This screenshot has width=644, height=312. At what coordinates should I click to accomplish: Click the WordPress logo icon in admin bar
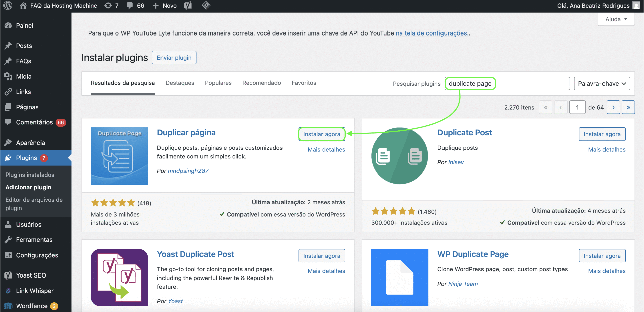click(x=8, y=6)
